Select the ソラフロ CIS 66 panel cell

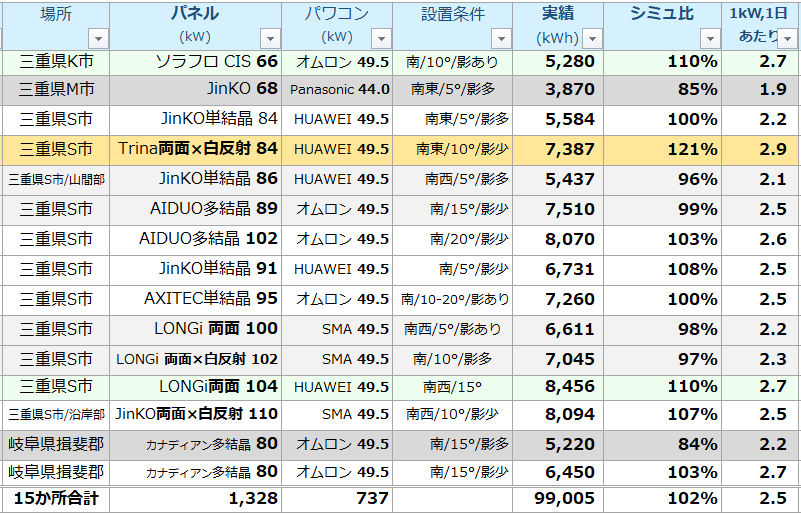click(x=196, y=62)
